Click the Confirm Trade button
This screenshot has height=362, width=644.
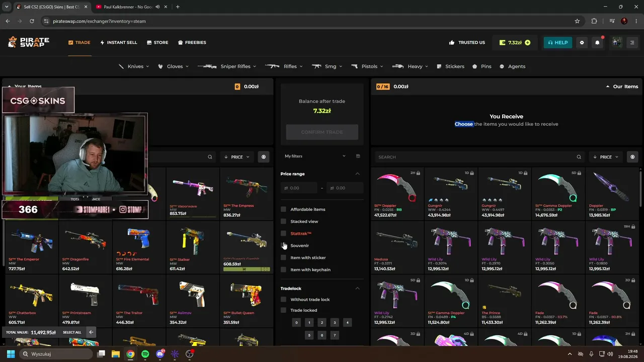[x=322, y=132]
